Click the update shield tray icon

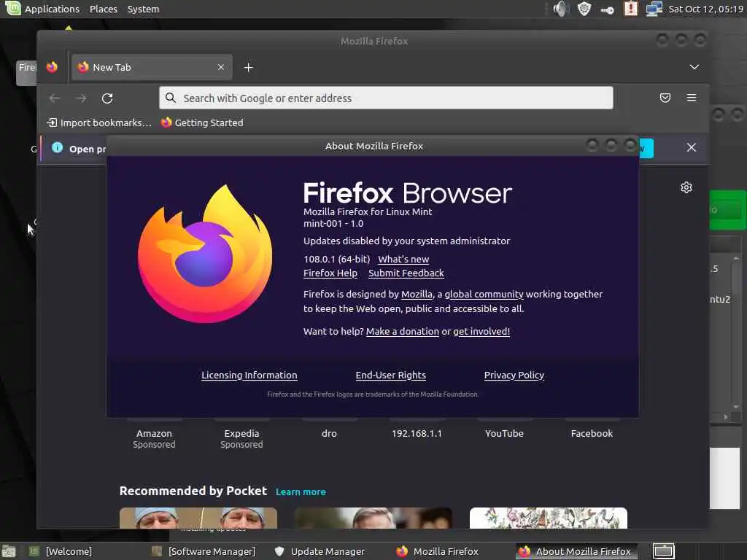584,9
